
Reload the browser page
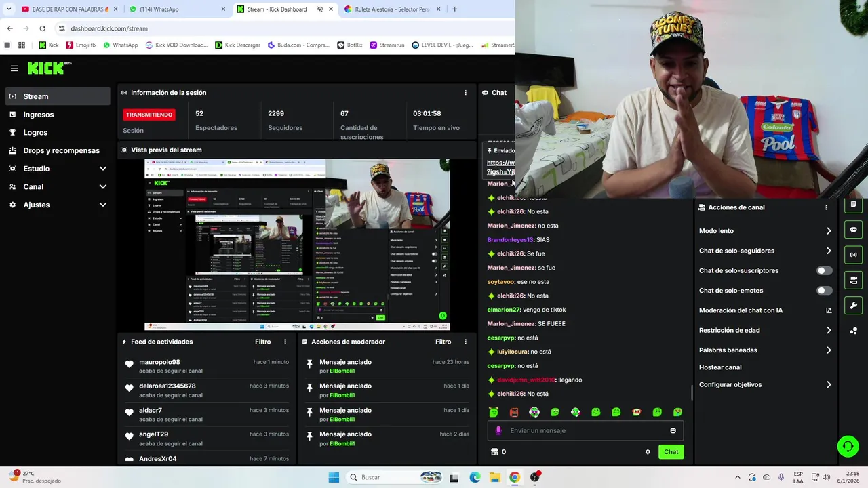[42, 28]
